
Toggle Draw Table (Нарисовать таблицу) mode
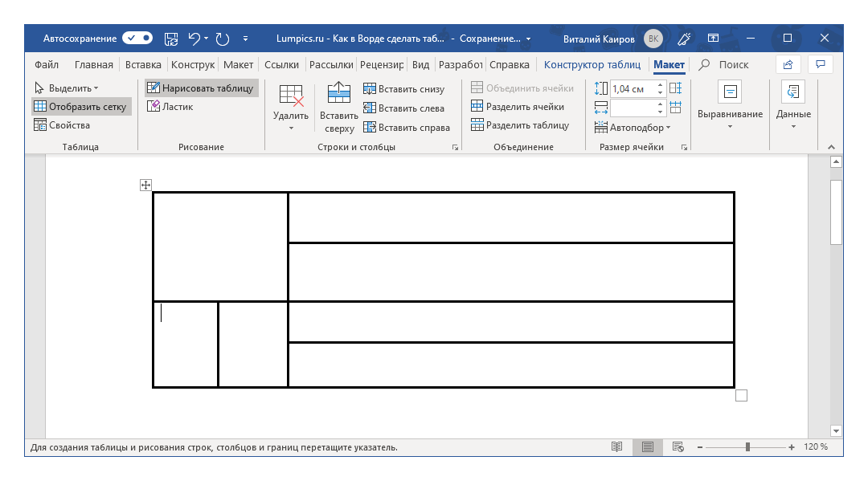[x=200, y=88]
